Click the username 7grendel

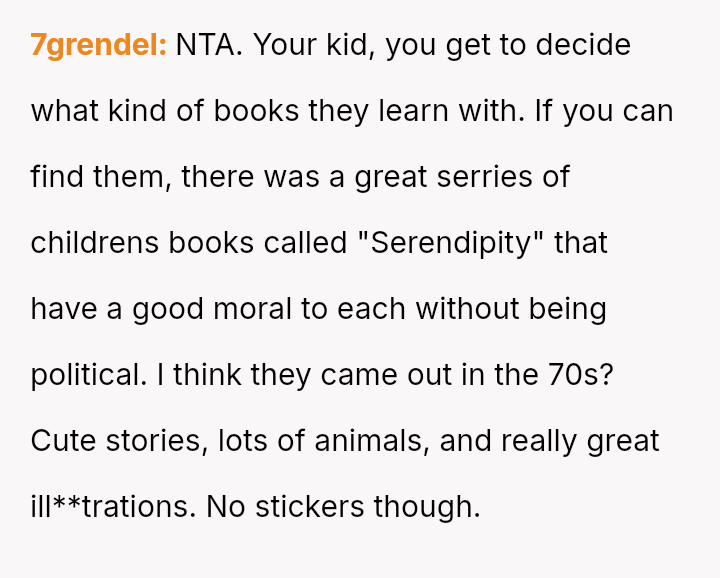point(98,46)
